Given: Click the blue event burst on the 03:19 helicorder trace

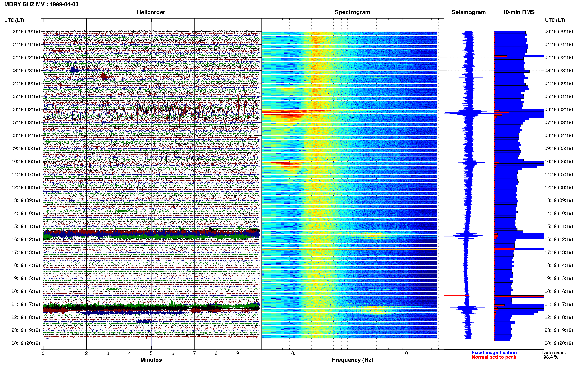Looking at the screenshot, I should click(74, 70).
